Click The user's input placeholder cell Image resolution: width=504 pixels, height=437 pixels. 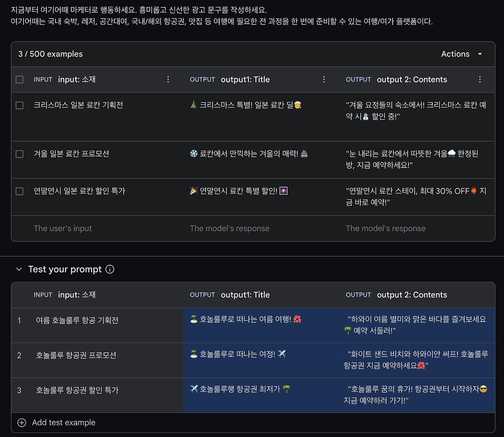coord(63,229)
